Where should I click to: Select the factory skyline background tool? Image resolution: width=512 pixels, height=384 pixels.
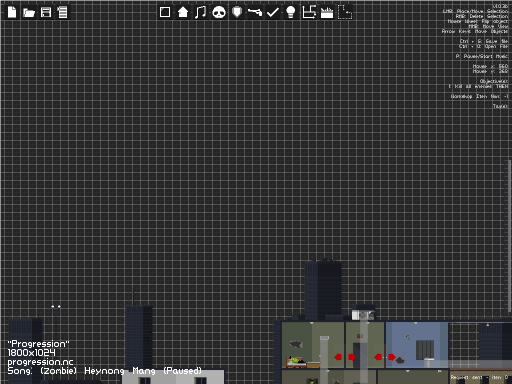coord(327,13)
